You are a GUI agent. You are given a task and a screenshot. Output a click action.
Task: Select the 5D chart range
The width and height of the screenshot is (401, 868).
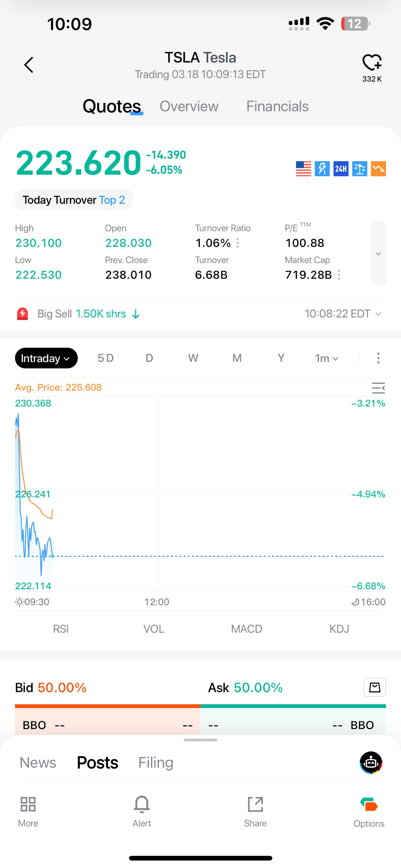coord(105,358)
